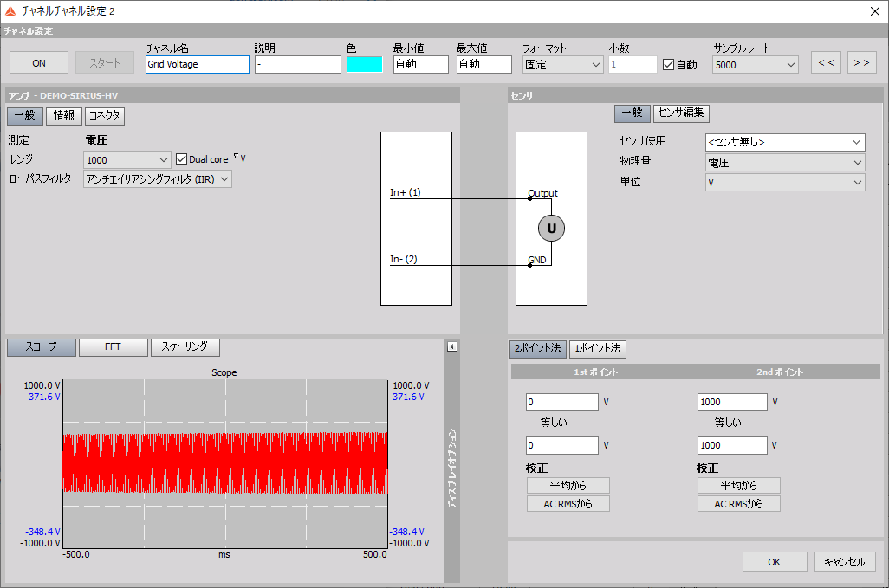Confirm settings with OK button

(775, 562)
